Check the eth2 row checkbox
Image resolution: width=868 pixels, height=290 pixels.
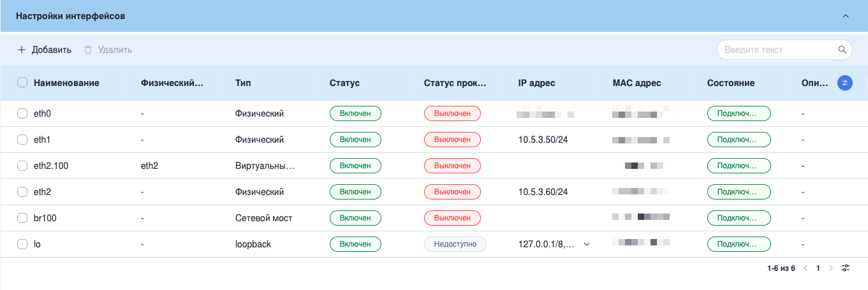click(22, 192)
